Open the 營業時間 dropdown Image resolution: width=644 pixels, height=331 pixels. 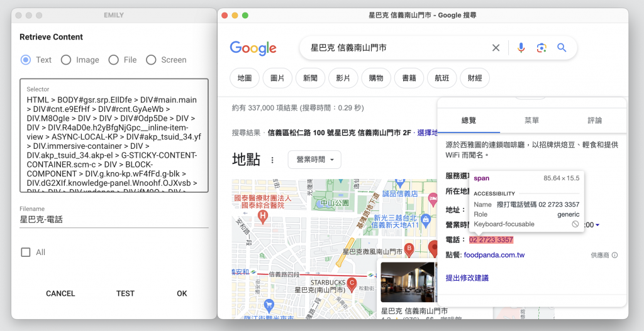coord(314,160)
